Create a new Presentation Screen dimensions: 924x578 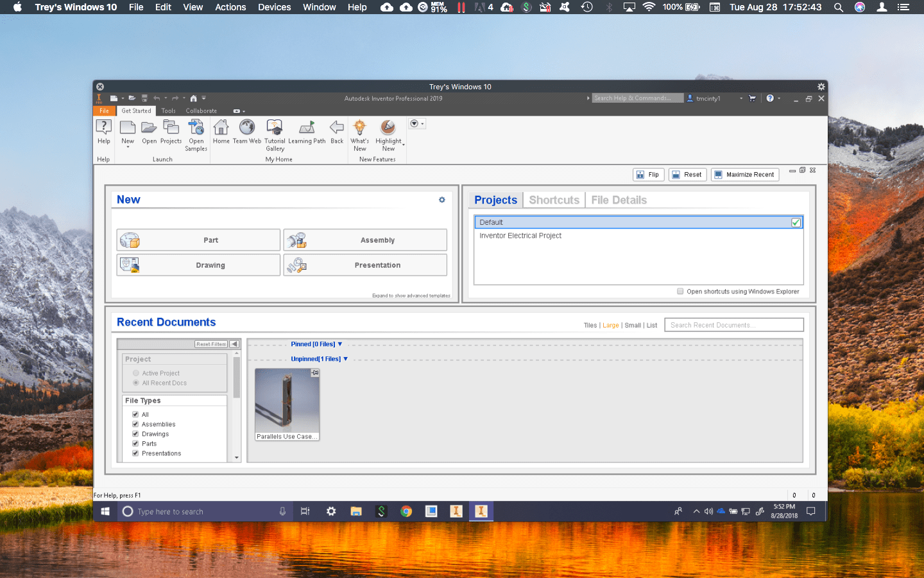pos(365,265)
